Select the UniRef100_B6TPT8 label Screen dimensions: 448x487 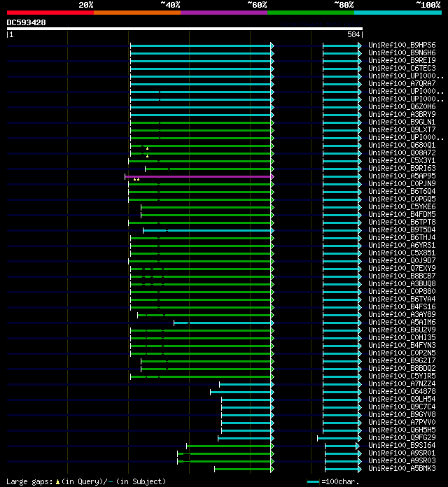[x=402, y=222]
